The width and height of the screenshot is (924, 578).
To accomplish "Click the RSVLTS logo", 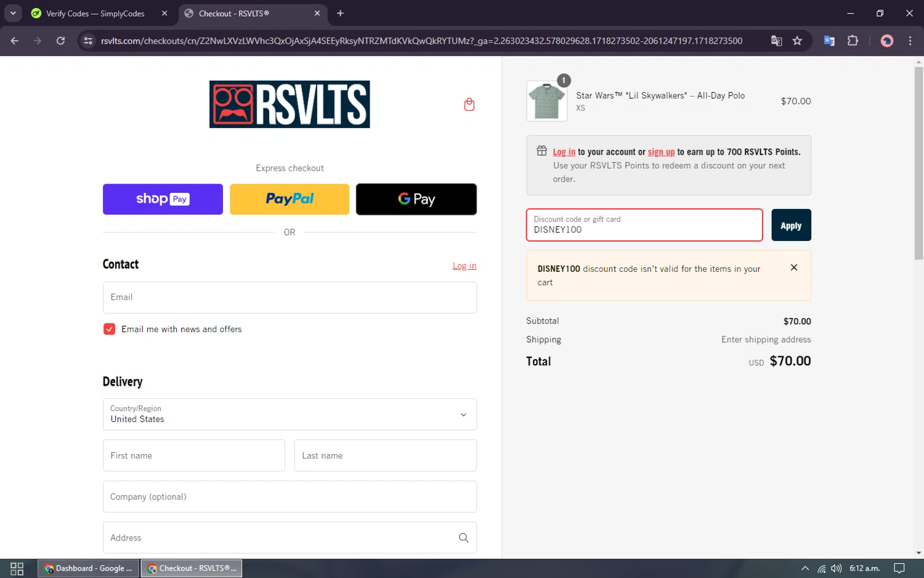I will (x=290, y=104).
